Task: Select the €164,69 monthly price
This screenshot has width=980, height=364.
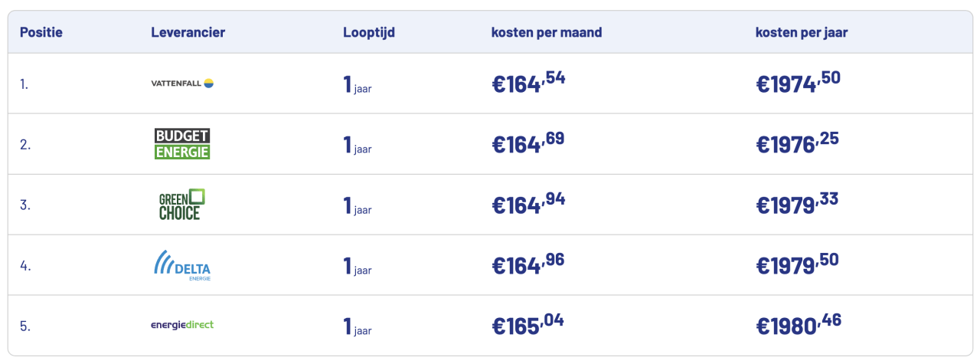Action: (528, 143)
